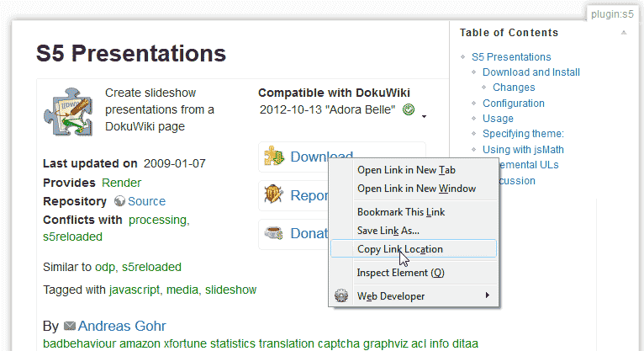This screenshot has height=351, width=644.
Task: Jump to Configuration in Table of Contents
Action: (514, 104)
